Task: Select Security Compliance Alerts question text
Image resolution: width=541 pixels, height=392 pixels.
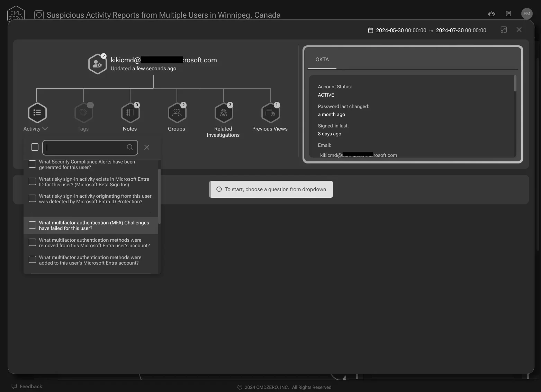Action: (87, 164)
